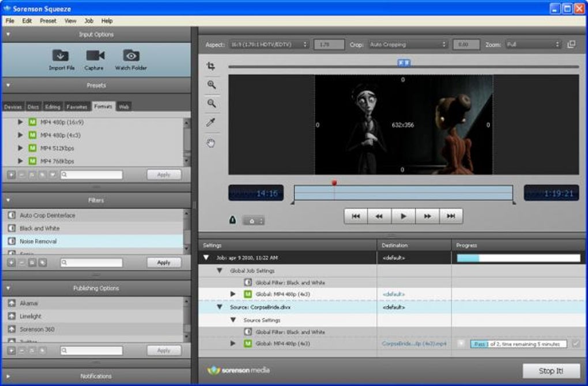Click the fast forward button

(427, 216)
